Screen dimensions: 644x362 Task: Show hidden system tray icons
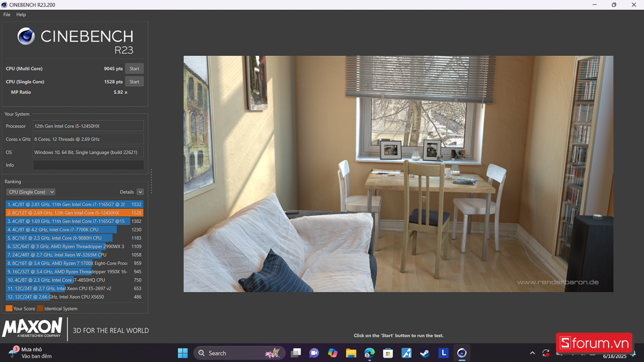click(x=532, y=353)
